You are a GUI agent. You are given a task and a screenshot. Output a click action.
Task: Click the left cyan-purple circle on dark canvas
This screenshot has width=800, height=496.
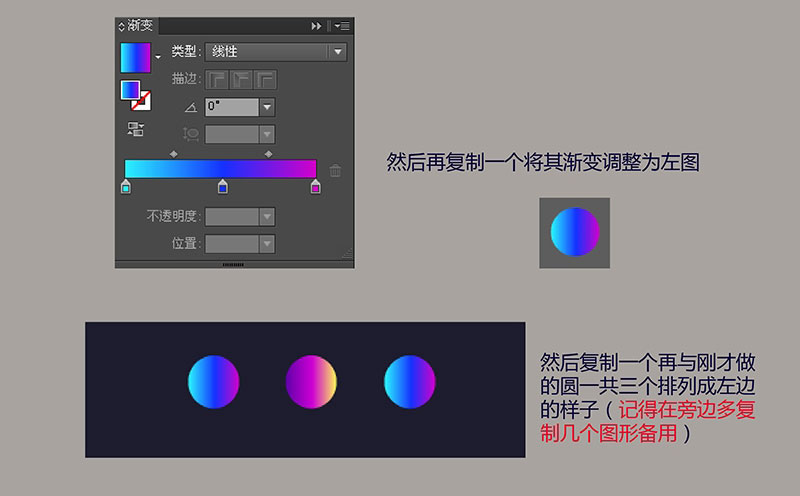213,382
